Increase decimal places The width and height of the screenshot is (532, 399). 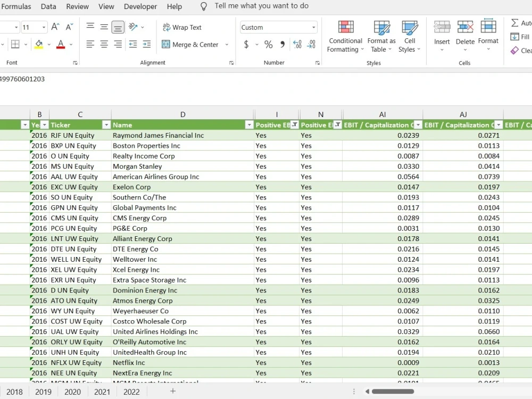(297, 45)
